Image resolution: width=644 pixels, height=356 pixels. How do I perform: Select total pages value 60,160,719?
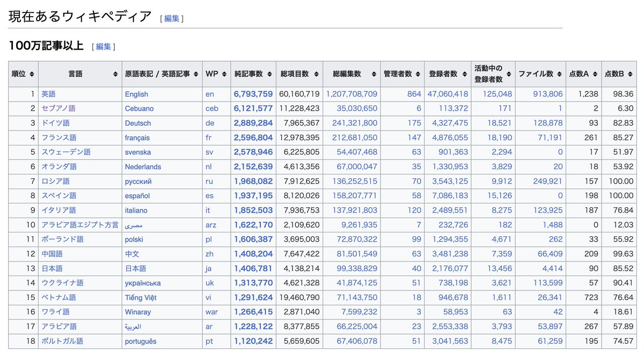coord(299,94)
